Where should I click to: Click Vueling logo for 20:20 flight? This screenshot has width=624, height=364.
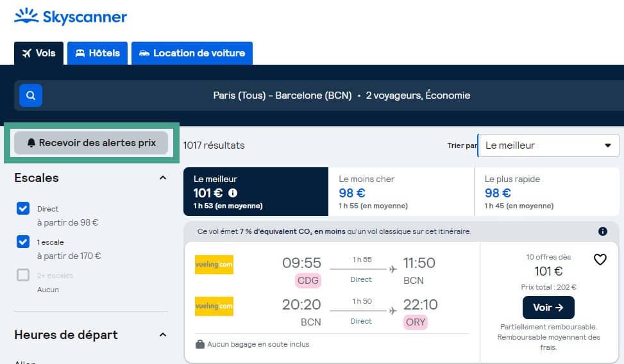tap(214, 306)
